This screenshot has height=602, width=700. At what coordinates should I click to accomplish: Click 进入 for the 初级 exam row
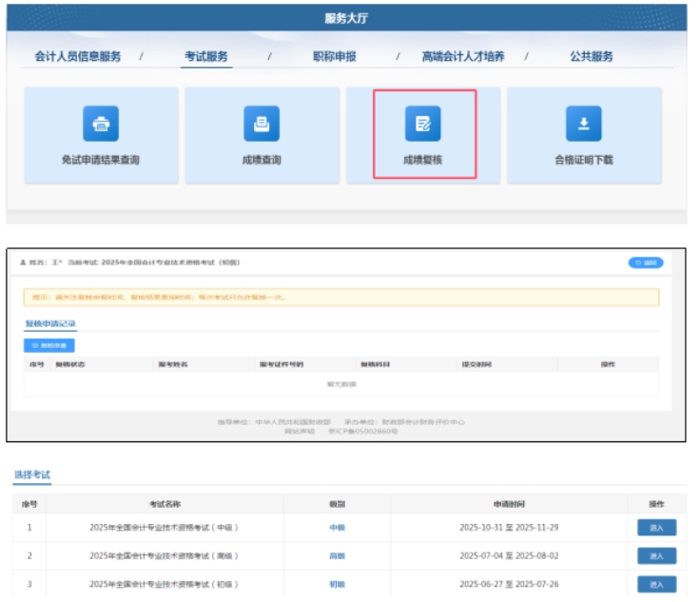point(656,584)
